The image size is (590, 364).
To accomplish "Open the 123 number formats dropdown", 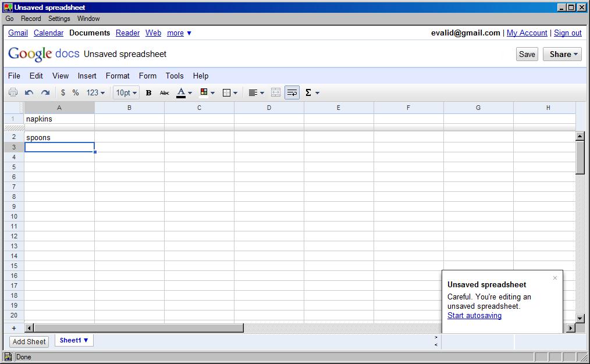I will 95,92.
